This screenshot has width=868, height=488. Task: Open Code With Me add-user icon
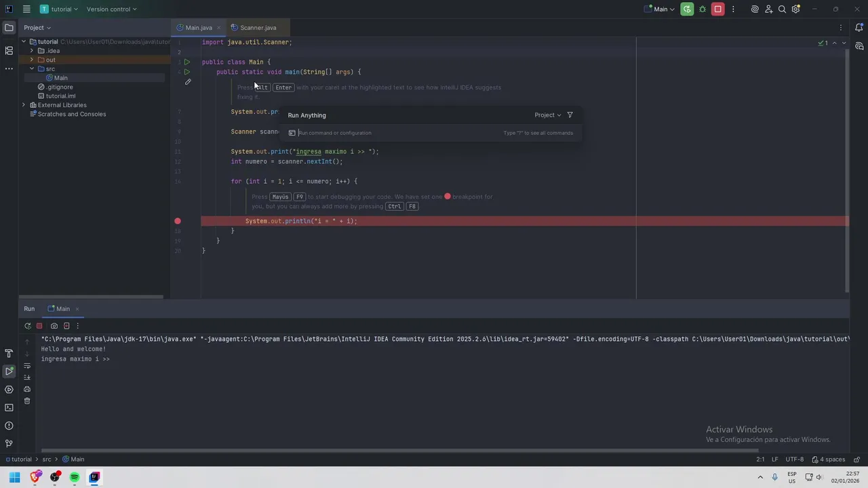(x=768, y=9)
